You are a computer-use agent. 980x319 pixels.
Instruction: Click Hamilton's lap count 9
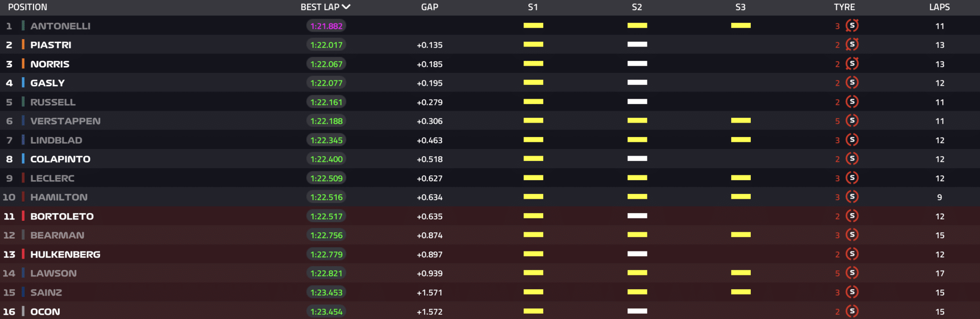[940, 197]
